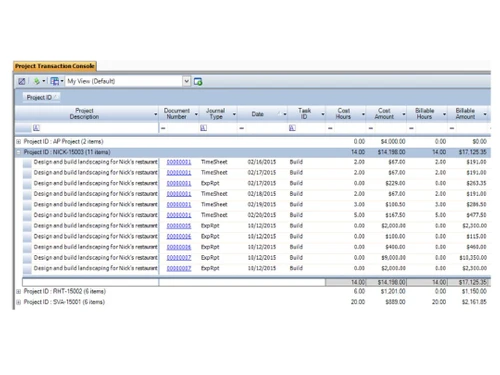Click the $4,000.00 total on AP Project row
500x375 pixels.
click(x=393, y=142)
